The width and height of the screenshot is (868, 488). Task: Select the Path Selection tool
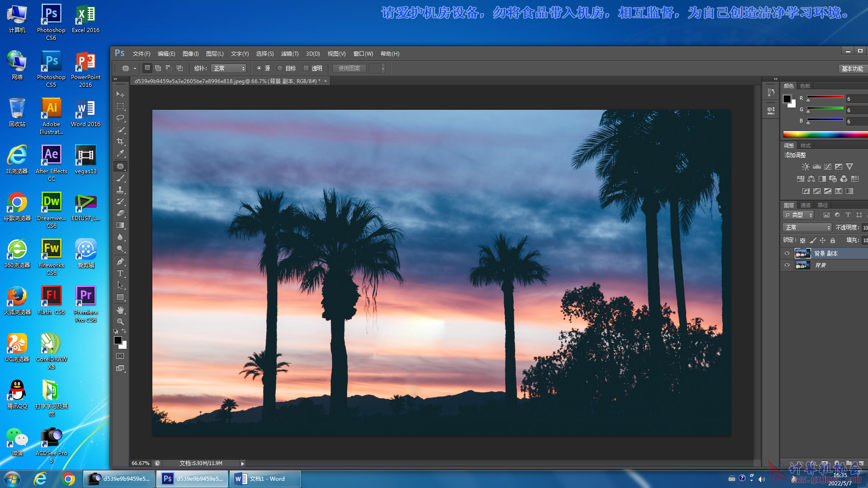tap(120, 285)
